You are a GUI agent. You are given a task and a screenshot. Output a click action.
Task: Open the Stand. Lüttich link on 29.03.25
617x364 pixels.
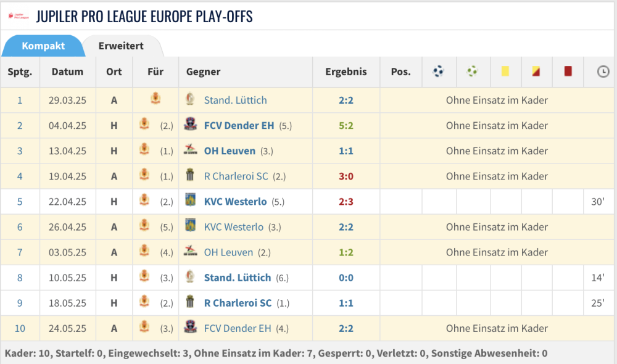[235, 100]
